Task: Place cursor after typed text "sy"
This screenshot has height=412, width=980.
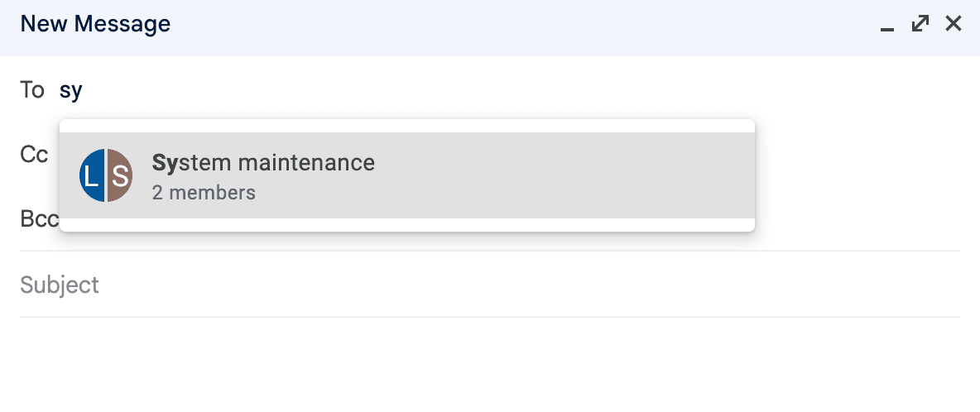Action: tap(84, 90)
